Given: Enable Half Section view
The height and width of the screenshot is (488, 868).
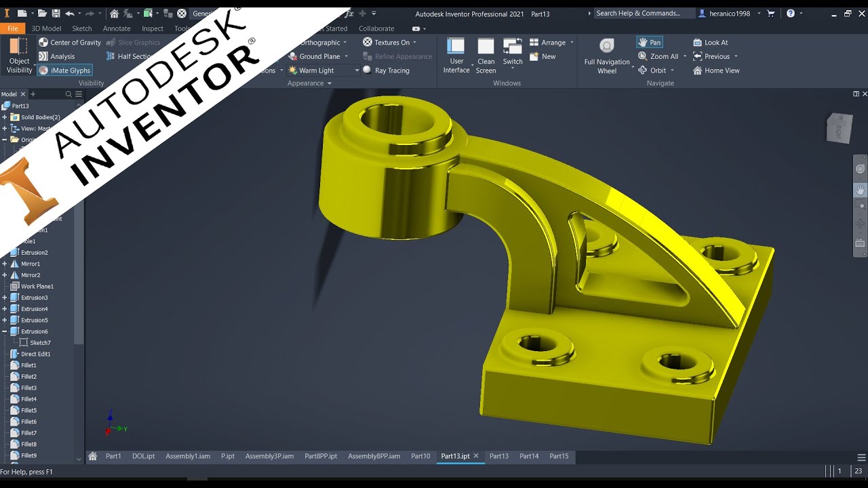Looking at the screenshot, I should click(x=128, y=56).
